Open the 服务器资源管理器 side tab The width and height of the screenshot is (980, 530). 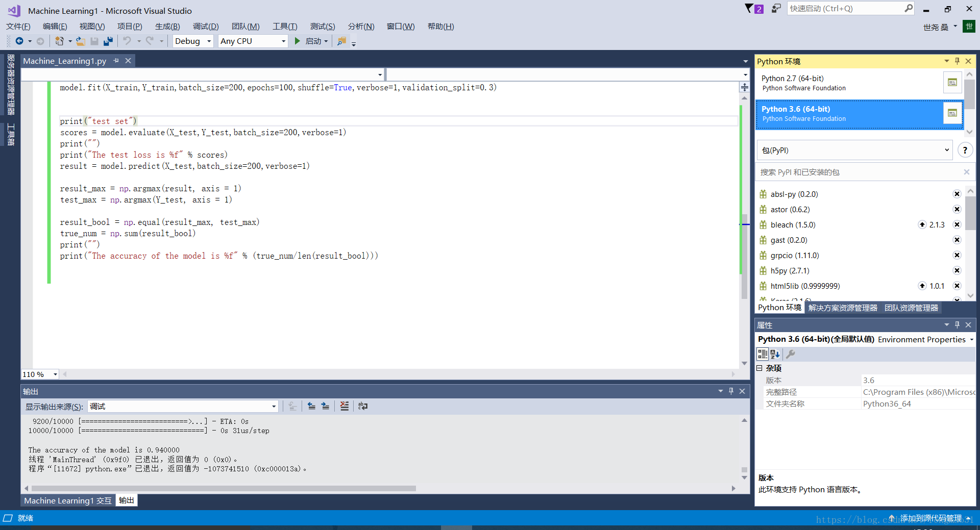tap(11, 85)
